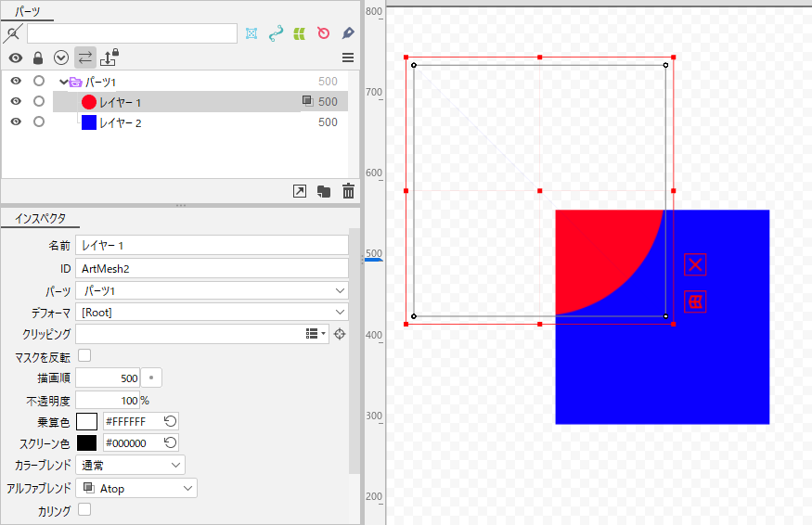812x525 pixels.
Task: Click the red mesh edit icon on the canvas
Action: pyautogui.click(x=695, y=301)
